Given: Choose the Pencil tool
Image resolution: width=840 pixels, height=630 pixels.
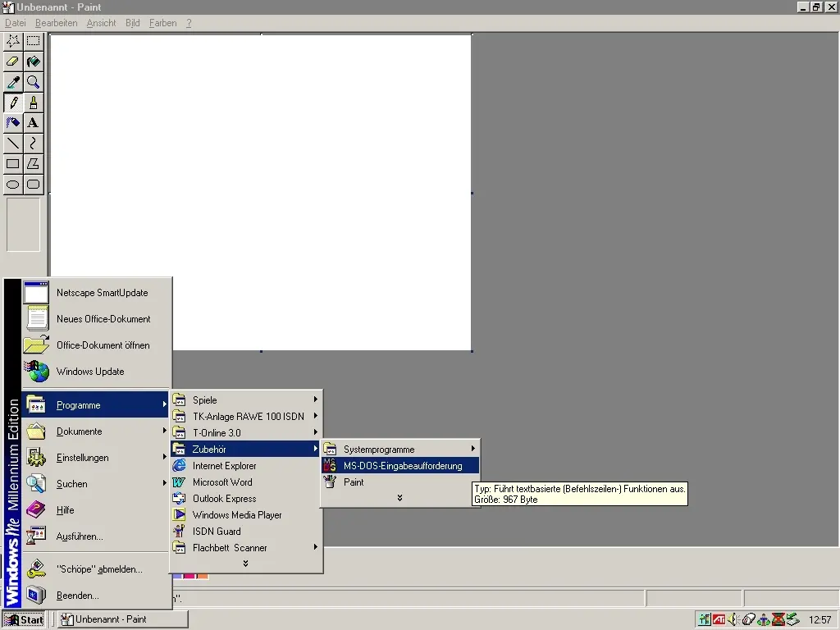Looking at the screenshot, I should 13,103.
